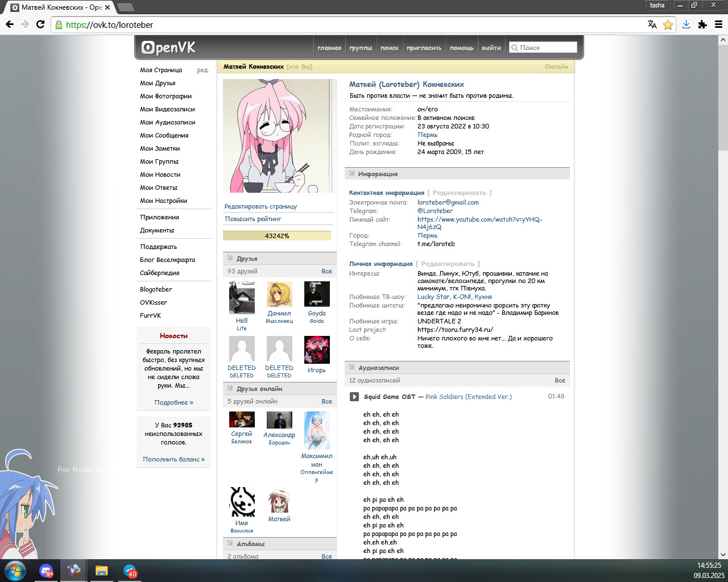Click the 43242% rating progress bar

pyautogui.click(x=277, y=236)
